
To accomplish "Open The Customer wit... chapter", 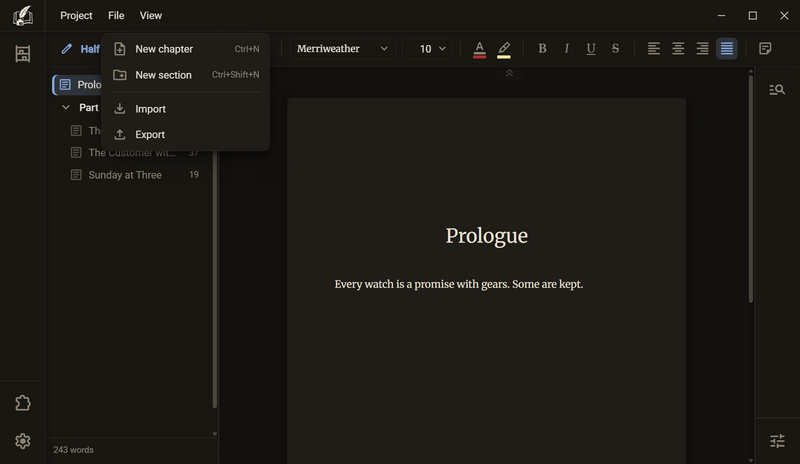I will [x=134, y=153].
